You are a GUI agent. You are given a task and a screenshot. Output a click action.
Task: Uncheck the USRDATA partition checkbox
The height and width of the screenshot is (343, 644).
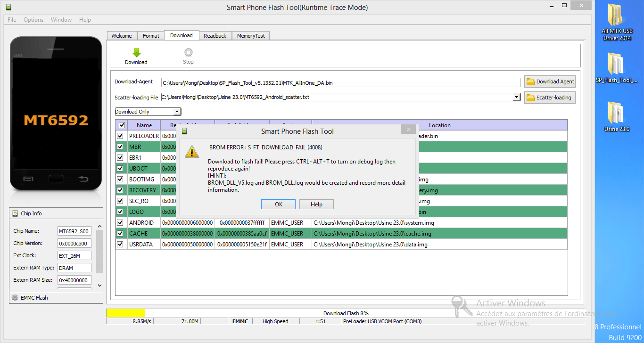(120, 245)
